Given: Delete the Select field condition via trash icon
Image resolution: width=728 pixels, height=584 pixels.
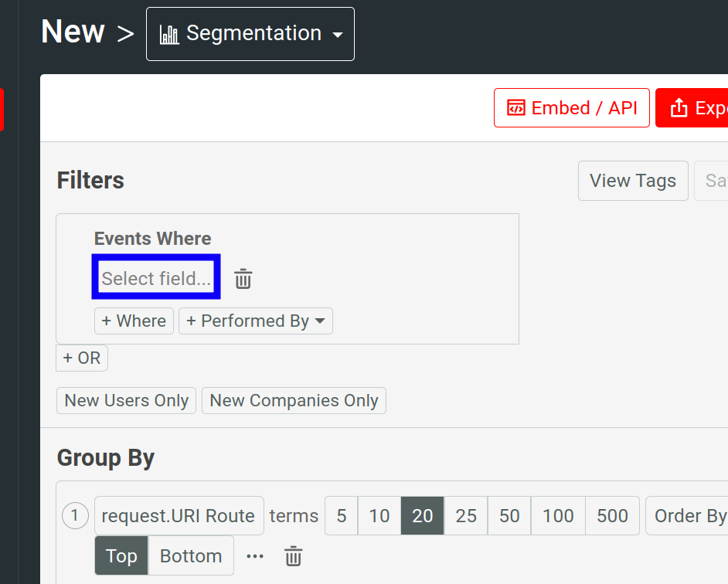Looking at the screenshot, I should pos(243,279).
